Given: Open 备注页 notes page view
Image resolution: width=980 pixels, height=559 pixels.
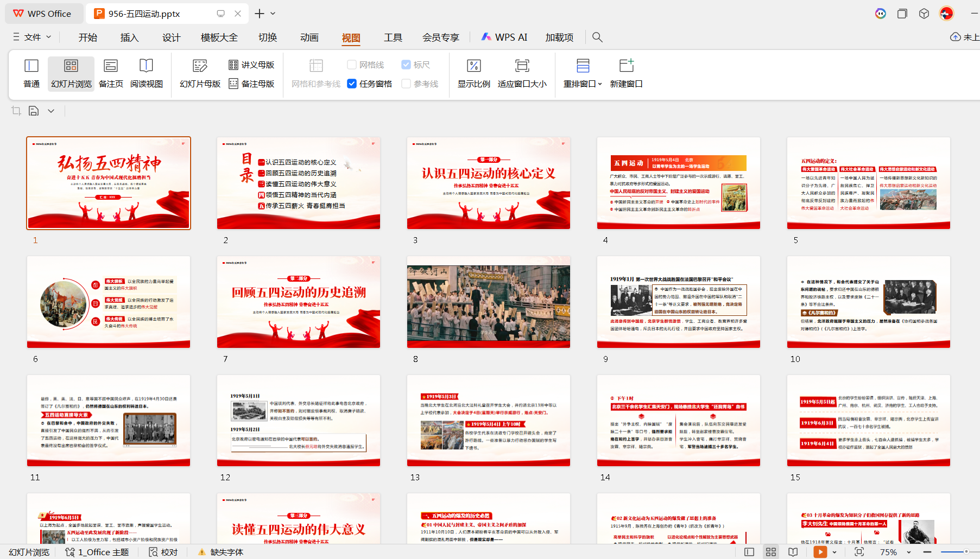Looking at the screenshot, I should click(111, 73).
